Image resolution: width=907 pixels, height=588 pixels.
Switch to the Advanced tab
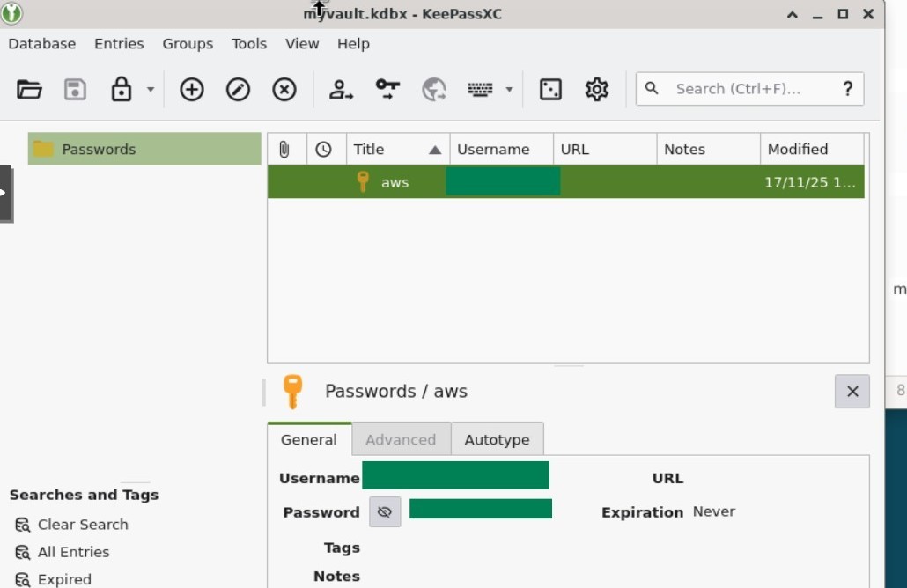coord(401,439)
